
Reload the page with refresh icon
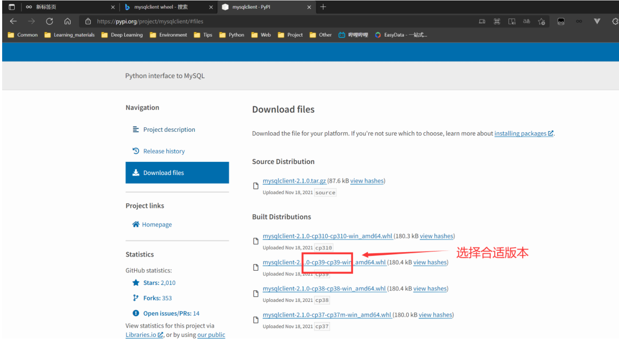49,21
